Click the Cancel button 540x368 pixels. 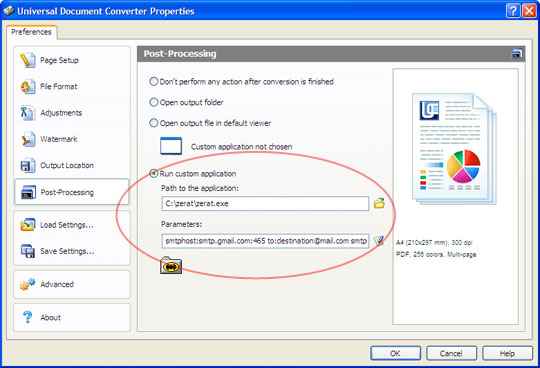click(x=451, y=353)
